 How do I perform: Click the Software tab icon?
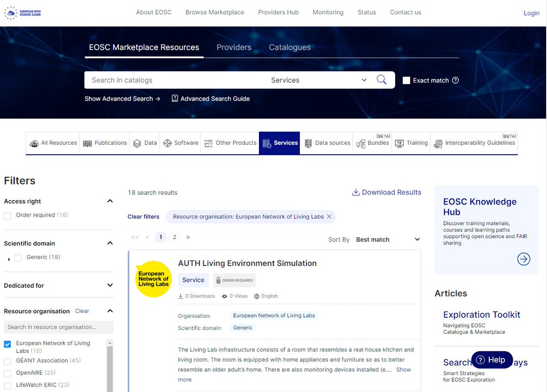(x=167, y=143)
